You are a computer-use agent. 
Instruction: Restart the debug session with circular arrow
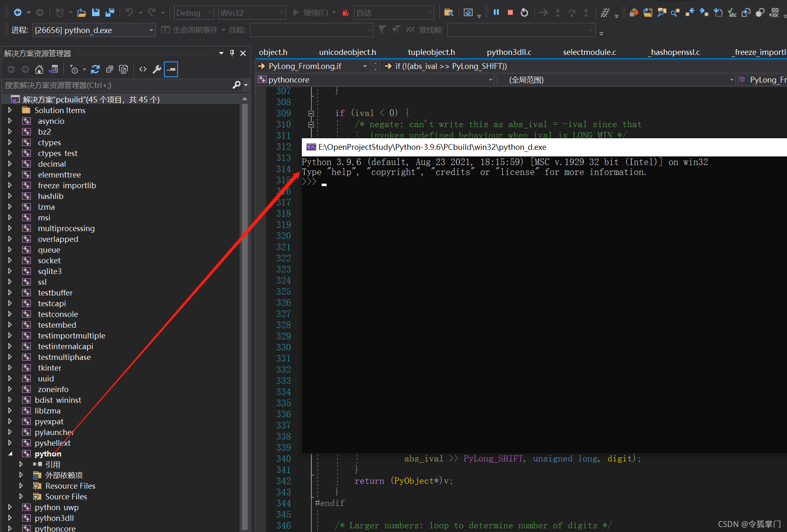[524, 12]
